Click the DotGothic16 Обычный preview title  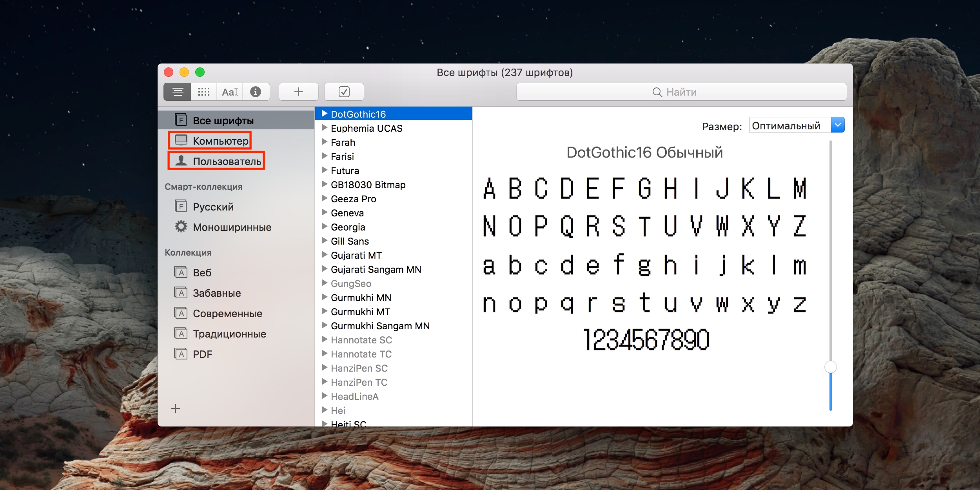coord(644,152)
